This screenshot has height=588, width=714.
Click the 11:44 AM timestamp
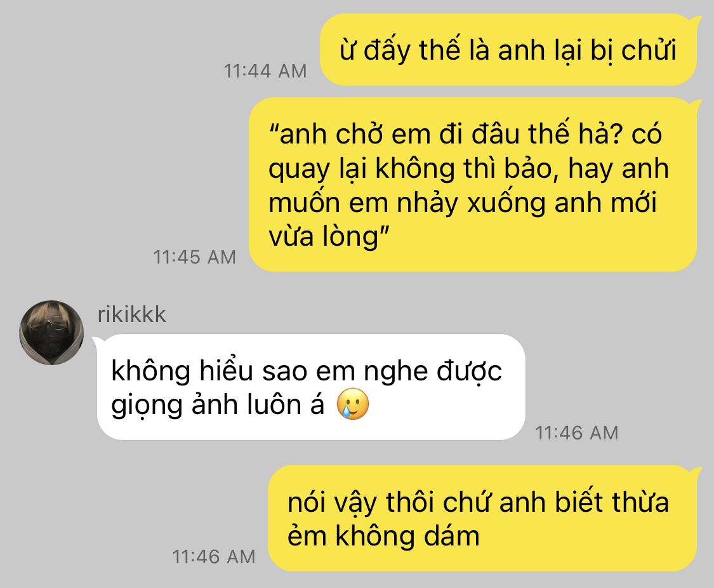point(265,71)
